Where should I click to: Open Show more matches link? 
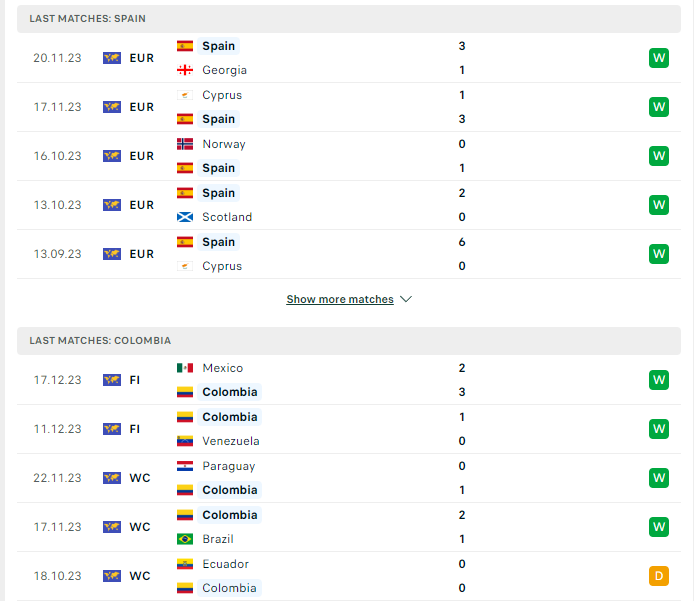click(340, 300)
